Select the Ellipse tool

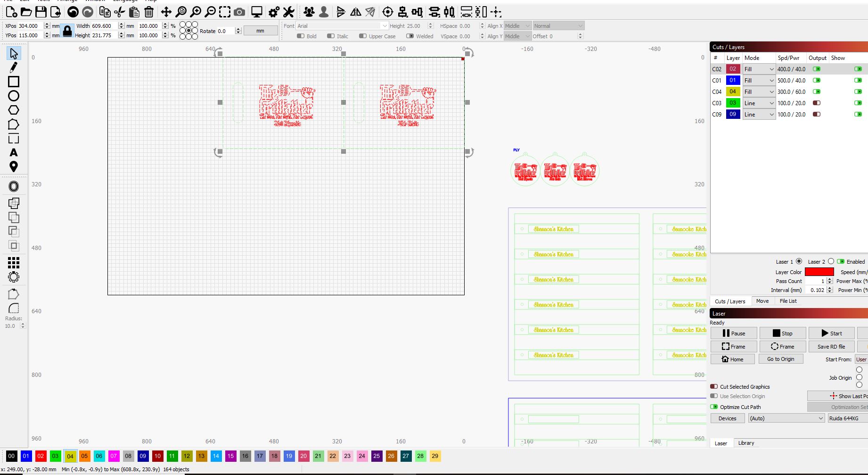[x=14, y=96]
